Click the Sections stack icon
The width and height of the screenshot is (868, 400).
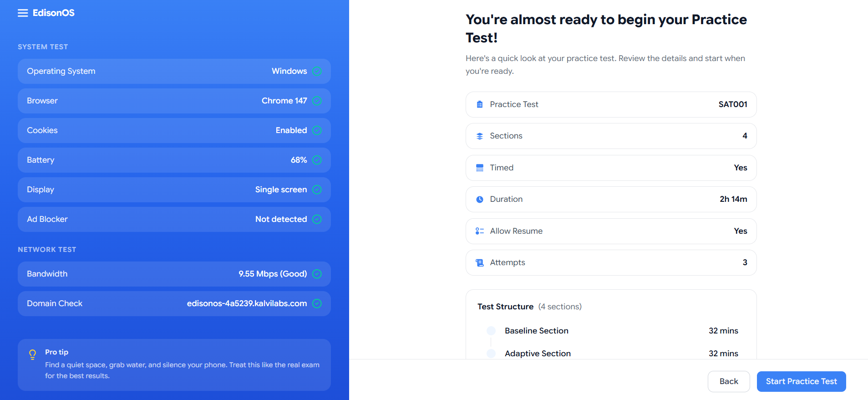[479, 136]
